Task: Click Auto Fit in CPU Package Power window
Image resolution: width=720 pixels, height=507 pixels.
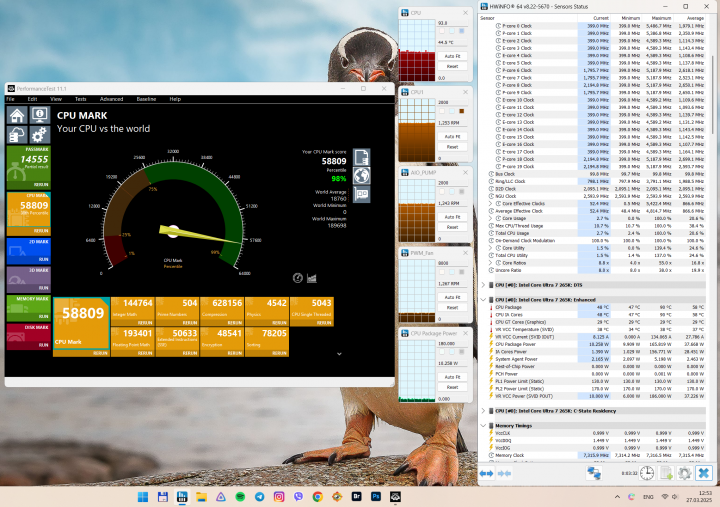Action: coord(452,377)
